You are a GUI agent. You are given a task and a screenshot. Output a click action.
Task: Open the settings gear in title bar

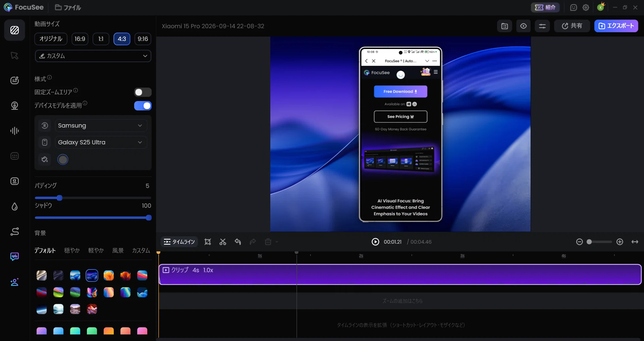point(586,7)
